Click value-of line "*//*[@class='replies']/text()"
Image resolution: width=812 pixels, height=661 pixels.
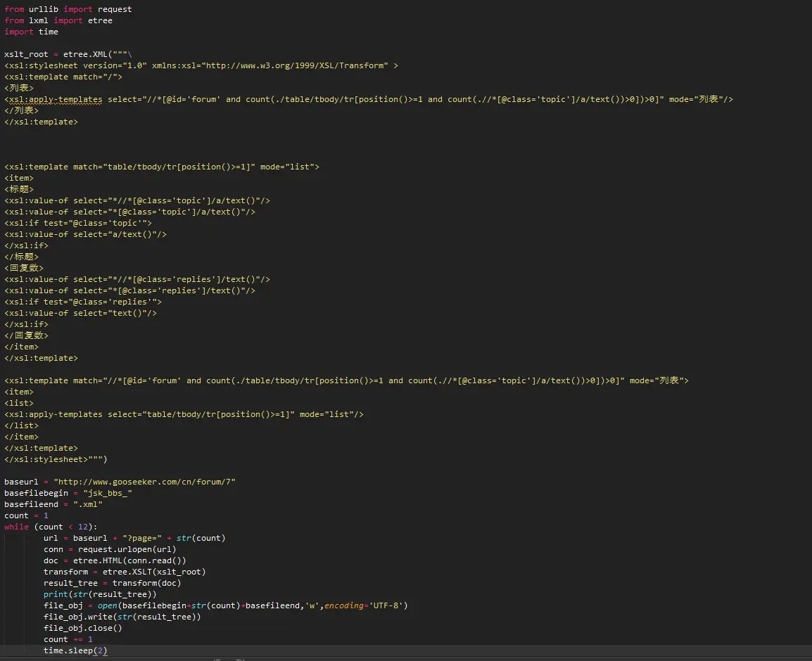pos(137,279)
